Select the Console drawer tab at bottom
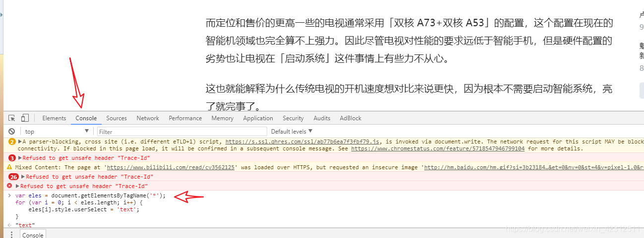 [x=33, y=235]
